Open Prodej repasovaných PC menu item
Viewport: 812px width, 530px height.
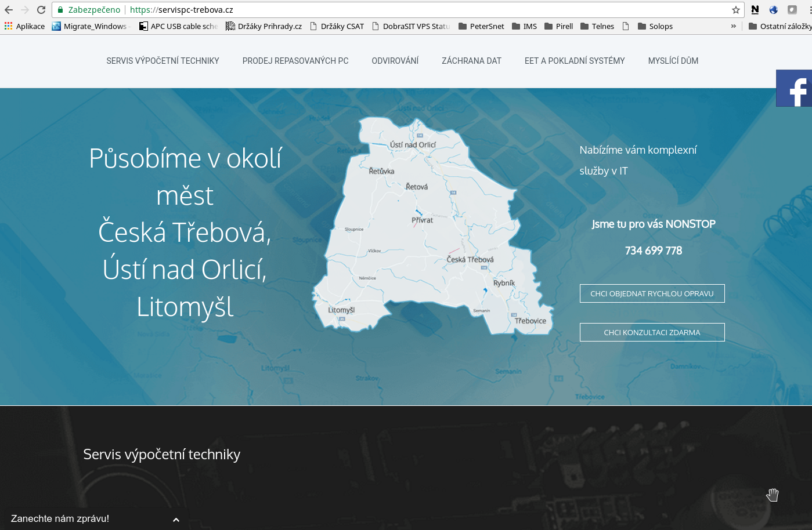[295, 61]
